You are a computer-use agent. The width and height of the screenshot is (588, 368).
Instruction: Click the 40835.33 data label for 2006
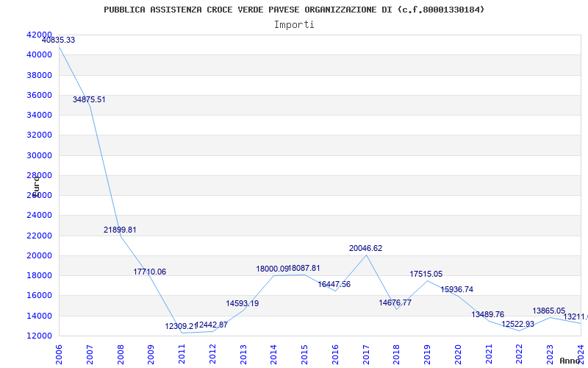(x=58, y=40)
